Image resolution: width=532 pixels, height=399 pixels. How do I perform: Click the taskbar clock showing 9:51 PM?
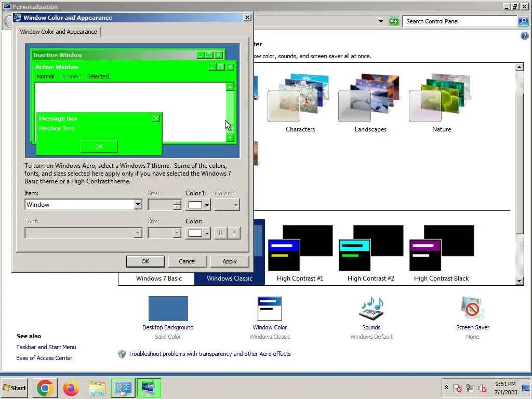pos(506,388)
